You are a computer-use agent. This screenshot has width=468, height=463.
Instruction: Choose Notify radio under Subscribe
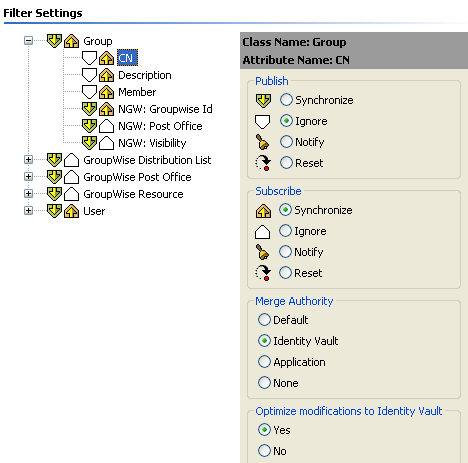[285, 252]
